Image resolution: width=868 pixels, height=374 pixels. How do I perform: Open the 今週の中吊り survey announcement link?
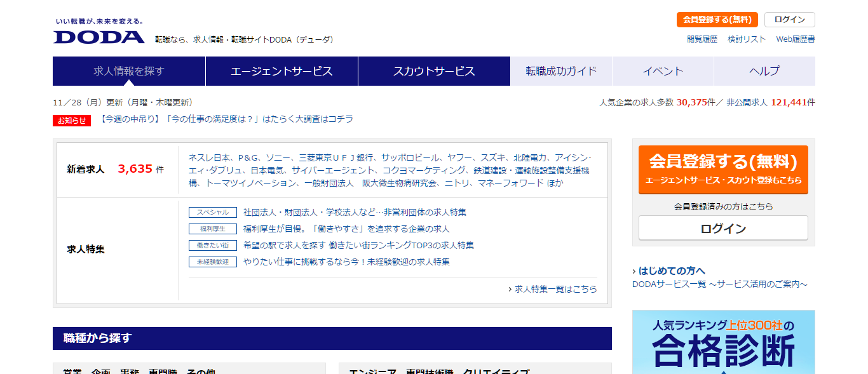pyautogui.click(x=227, y=119)
